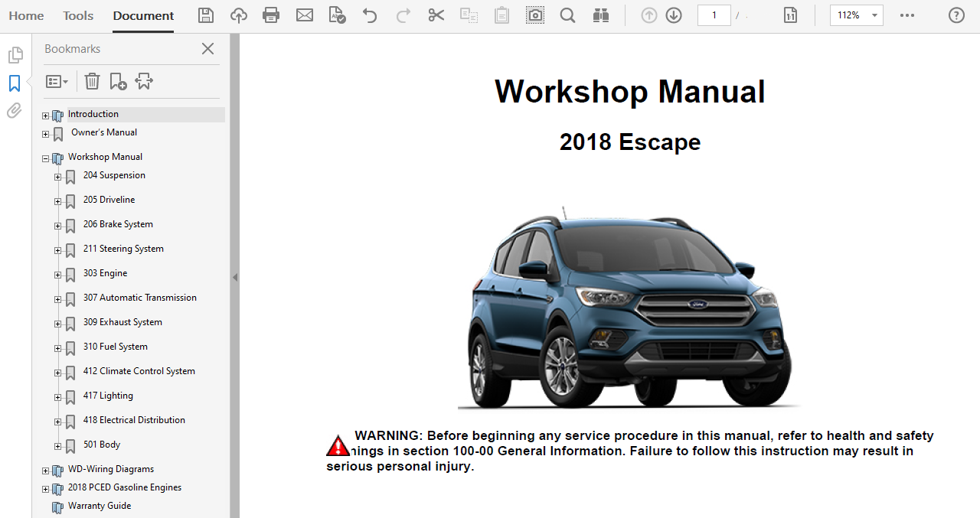
Task: Toggle the Page Thumbnails side panel
Action: [15, 55]
